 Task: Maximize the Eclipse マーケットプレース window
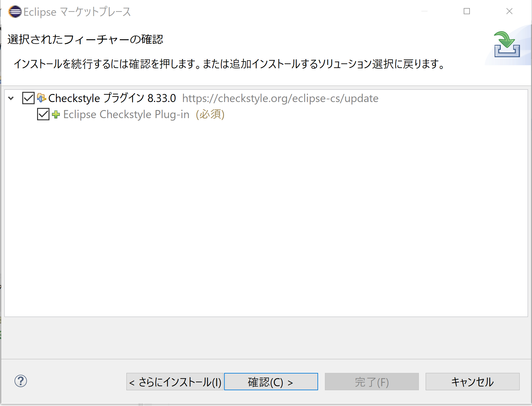click(x=467, y=11)
